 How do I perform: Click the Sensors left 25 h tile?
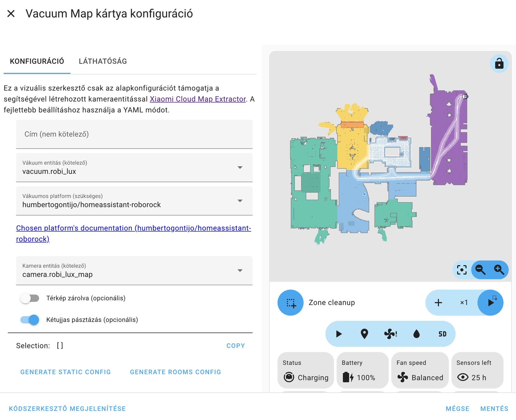(x=477, y=370)
